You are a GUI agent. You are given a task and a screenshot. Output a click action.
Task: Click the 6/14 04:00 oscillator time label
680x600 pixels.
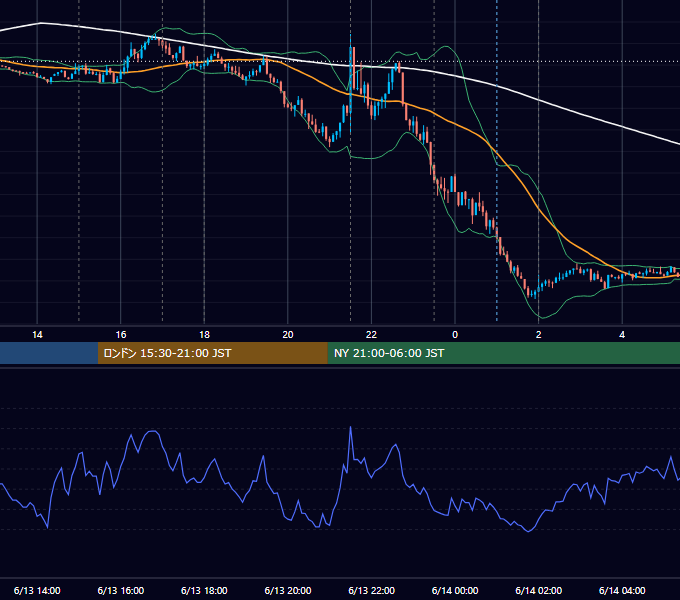(x=622, y=590)
